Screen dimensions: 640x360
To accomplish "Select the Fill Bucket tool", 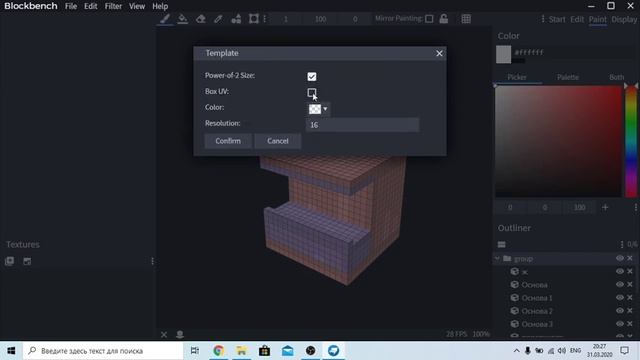I will (x=182, y=19).
